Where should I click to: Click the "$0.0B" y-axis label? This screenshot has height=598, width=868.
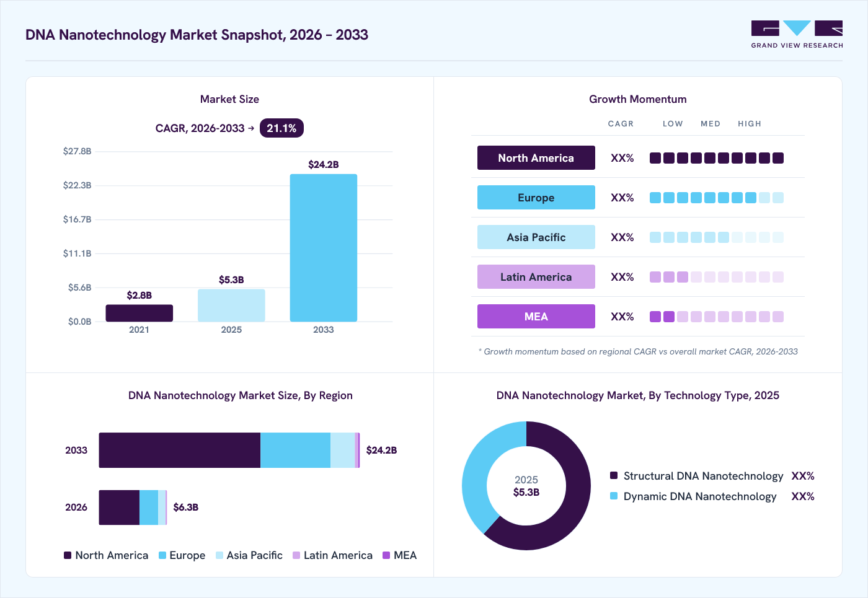click(79, 322)
